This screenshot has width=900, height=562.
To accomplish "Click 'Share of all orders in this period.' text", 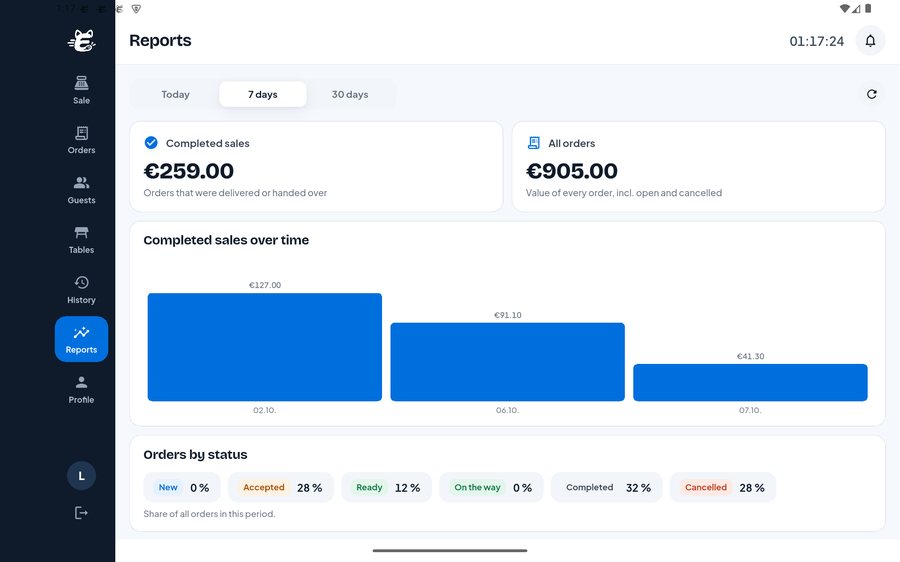I will [209, 514].
